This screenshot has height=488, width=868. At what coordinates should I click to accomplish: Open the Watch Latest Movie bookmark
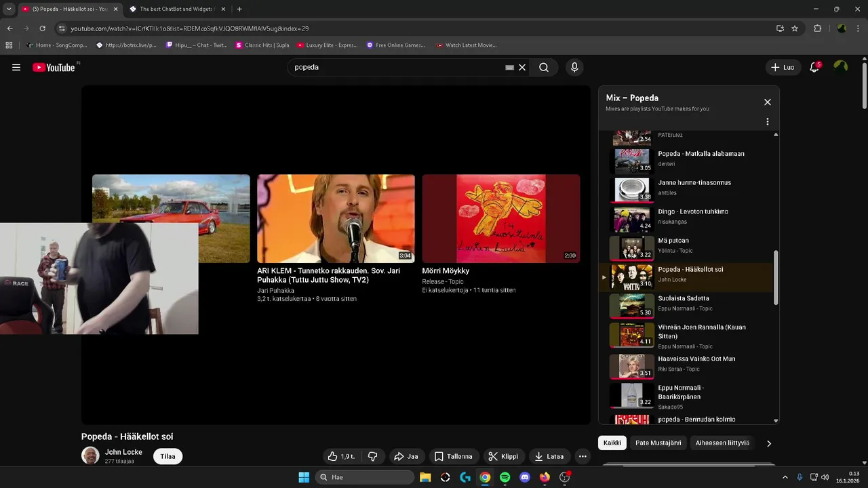(x=466, y=45)
